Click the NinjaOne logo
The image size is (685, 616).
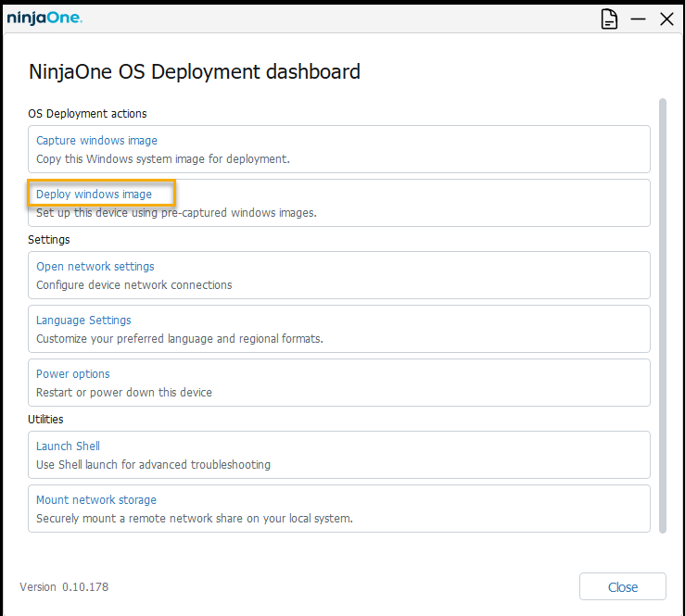click(x=44, y=18)
